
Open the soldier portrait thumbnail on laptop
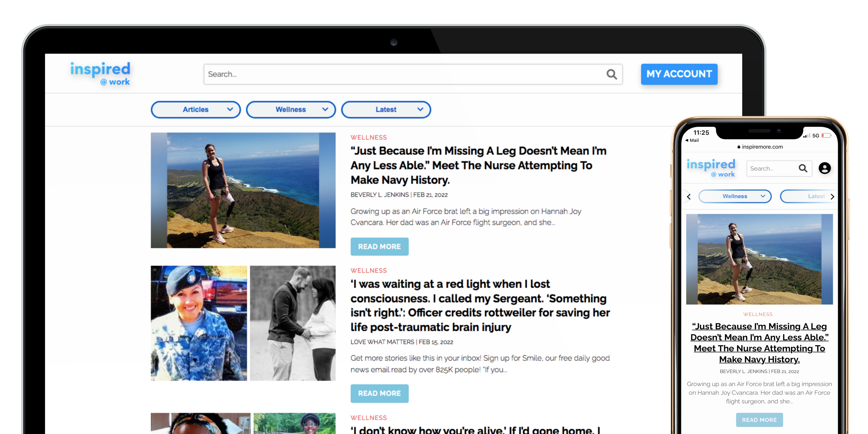pos(199,323)
